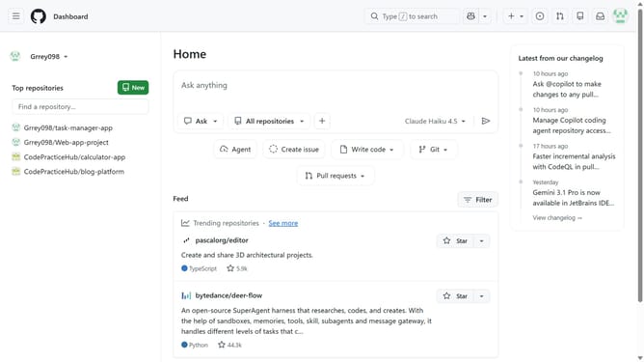Open the Copilot chat icon
This screenshot has height=362, width=644.
[x=470, y=16]
